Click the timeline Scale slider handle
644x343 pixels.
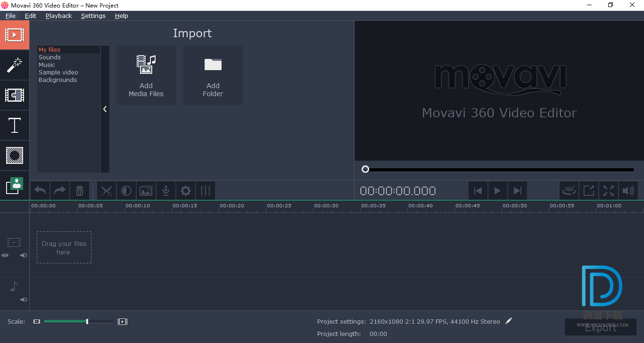pos(87,321)
